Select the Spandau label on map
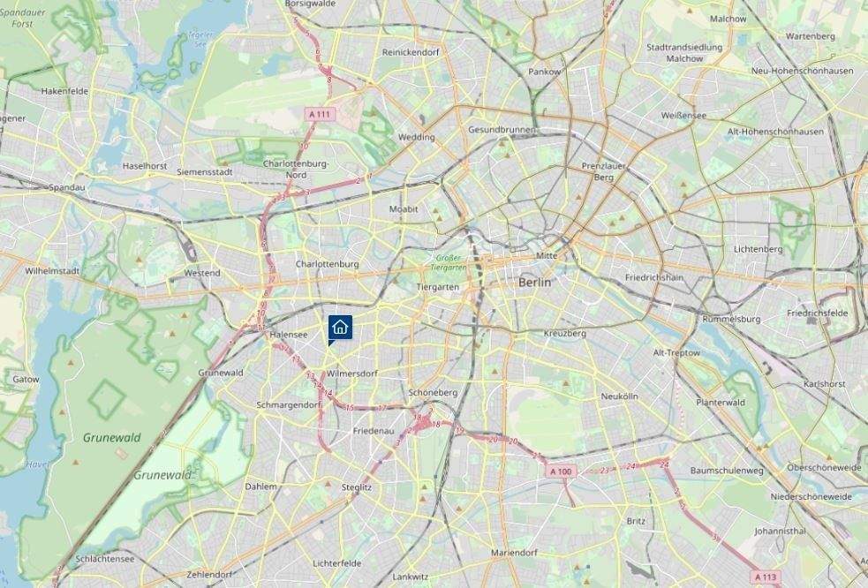 pos(67,187)
